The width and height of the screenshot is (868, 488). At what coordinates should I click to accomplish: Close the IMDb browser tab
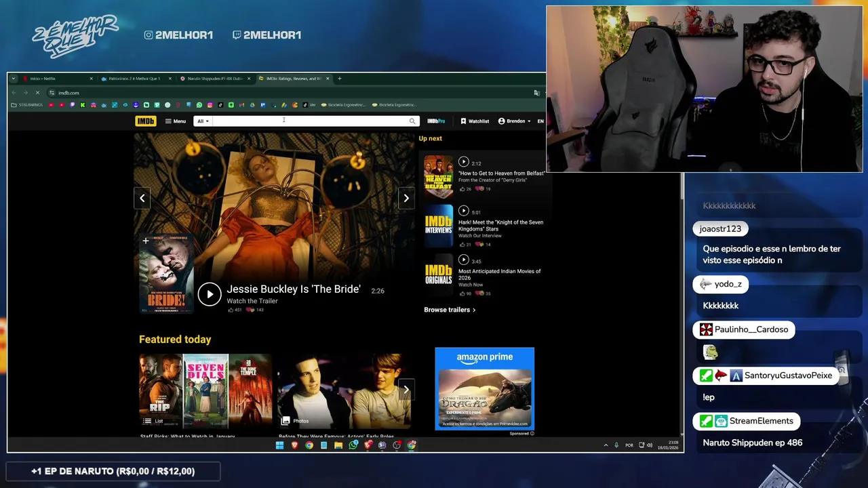tap(328, 79)
